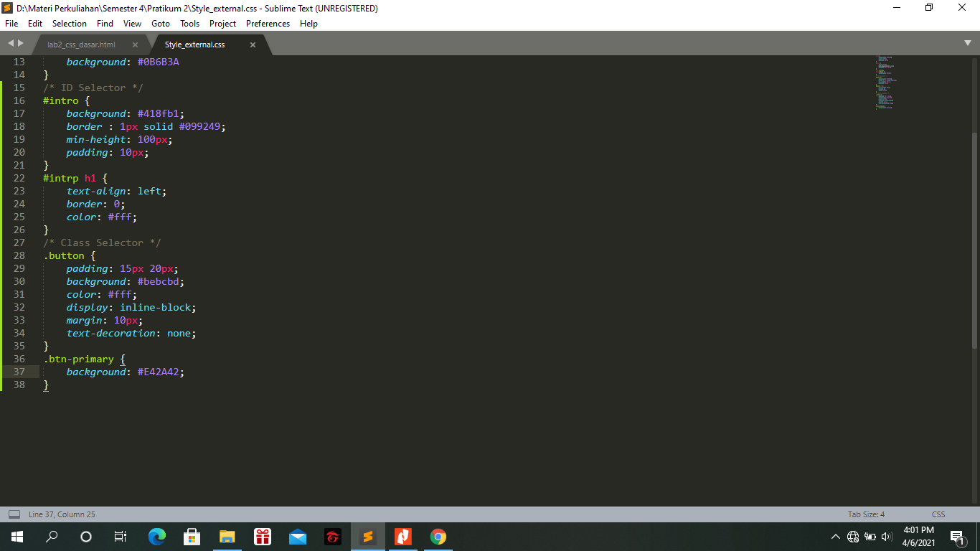Click the .btn-primary selector text

[78, 359]
